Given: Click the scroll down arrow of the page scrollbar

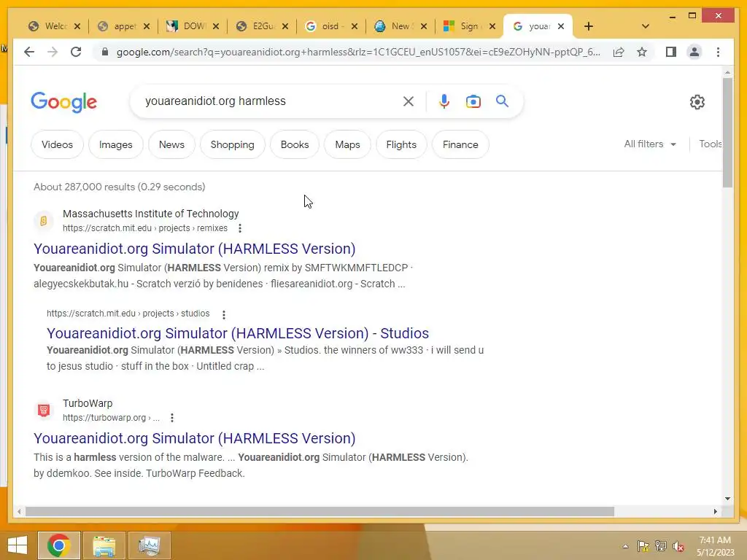Looking at the screenshot, I should point(727,499).
